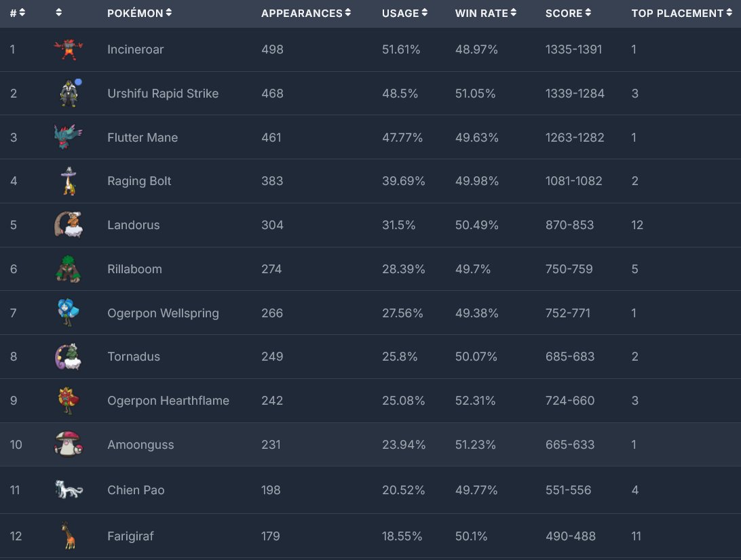Select Incineroar's 51.61% usage value
The height and width of the screenshot is (560, 741).
point(401,49)
